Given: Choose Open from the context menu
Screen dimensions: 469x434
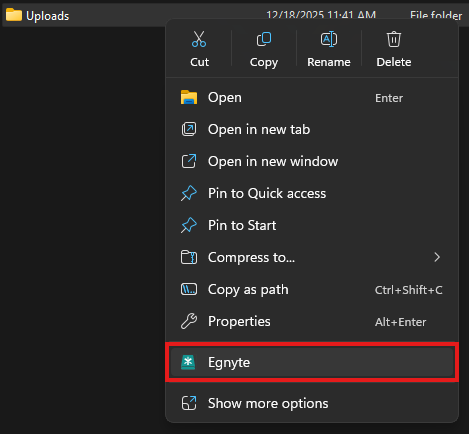Looking at the screenshot, I should click(312, 98).
